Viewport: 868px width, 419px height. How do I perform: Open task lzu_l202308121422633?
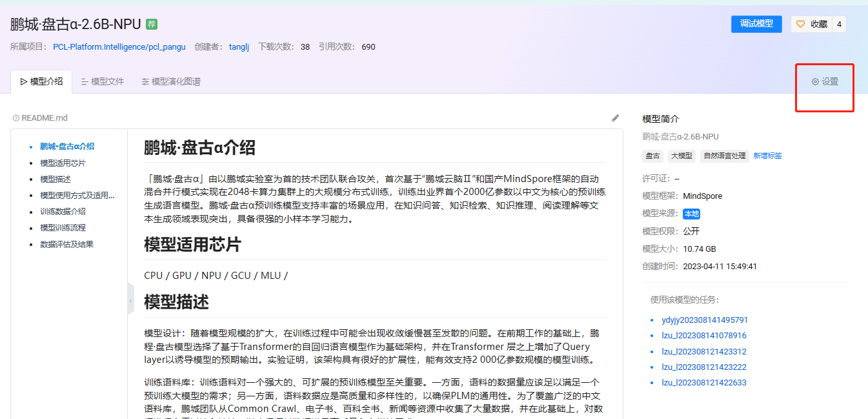point(703,382)
